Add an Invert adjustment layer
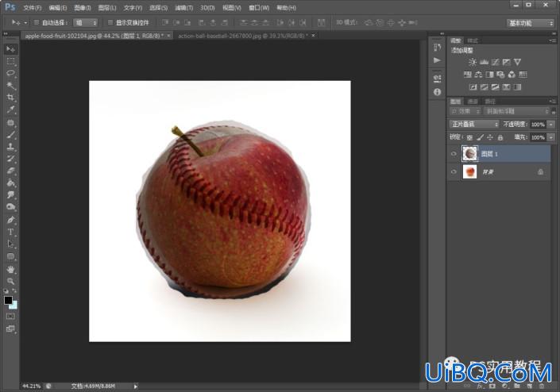560x392 pixels. (x=473, y=87)
